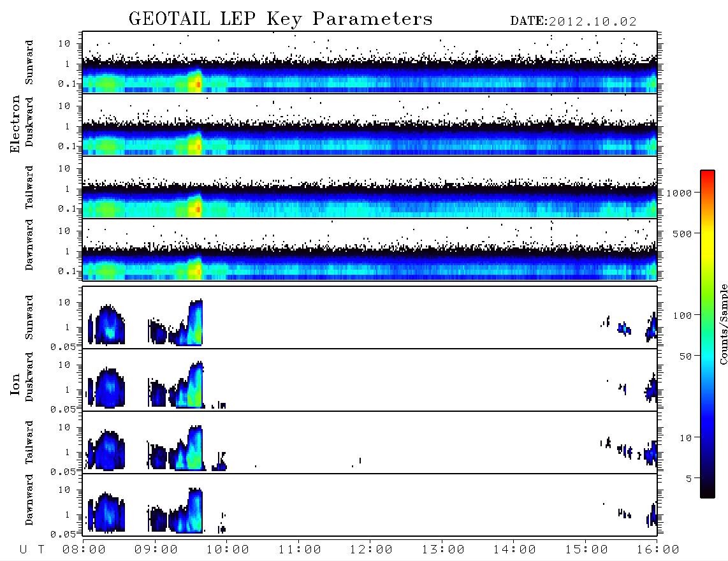Click the "0.05" tick of Ion Sunward panel

62,346
